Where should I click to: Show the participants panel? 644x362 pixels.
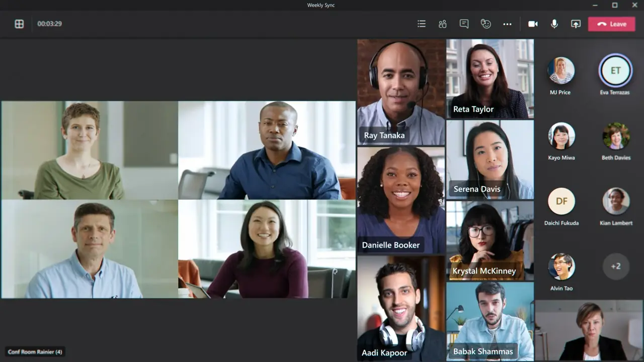443,24
